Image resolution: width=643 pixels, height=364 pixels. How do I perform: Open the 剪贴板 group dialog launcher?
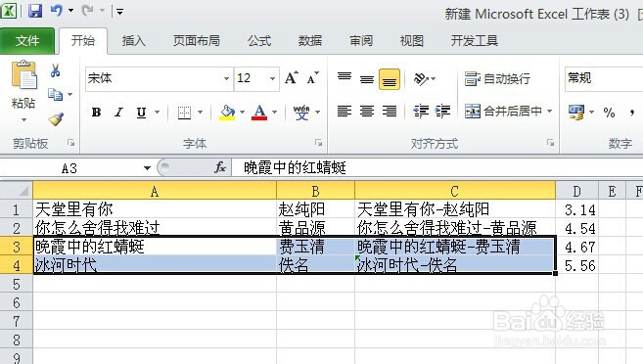[70, 143]
